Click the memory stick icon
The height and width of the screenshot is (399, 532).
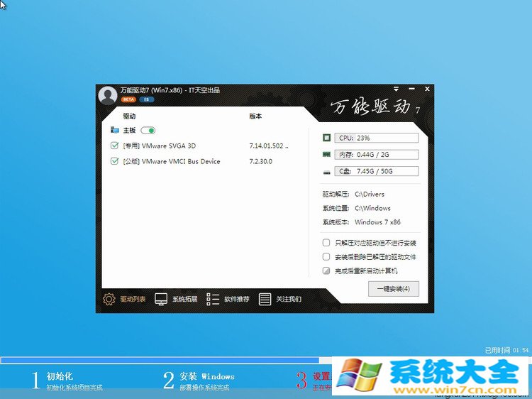(x=326, y=155)
